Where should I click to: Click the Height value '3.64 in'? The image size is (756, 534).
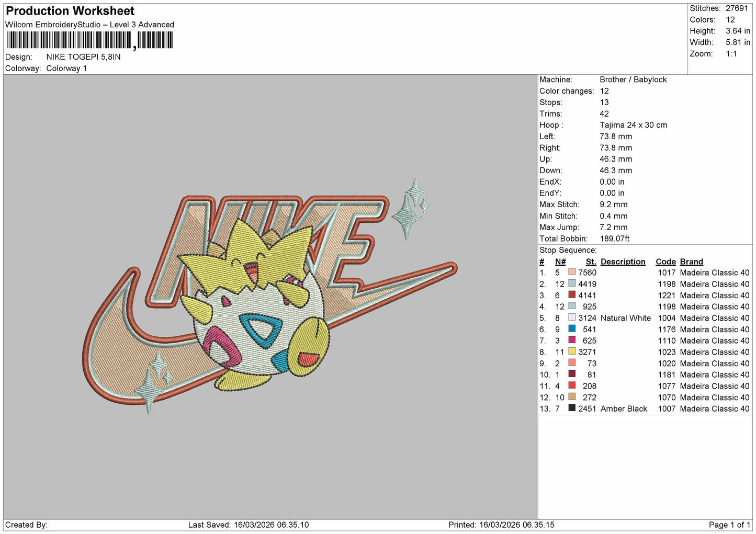[x=738, y=31]
